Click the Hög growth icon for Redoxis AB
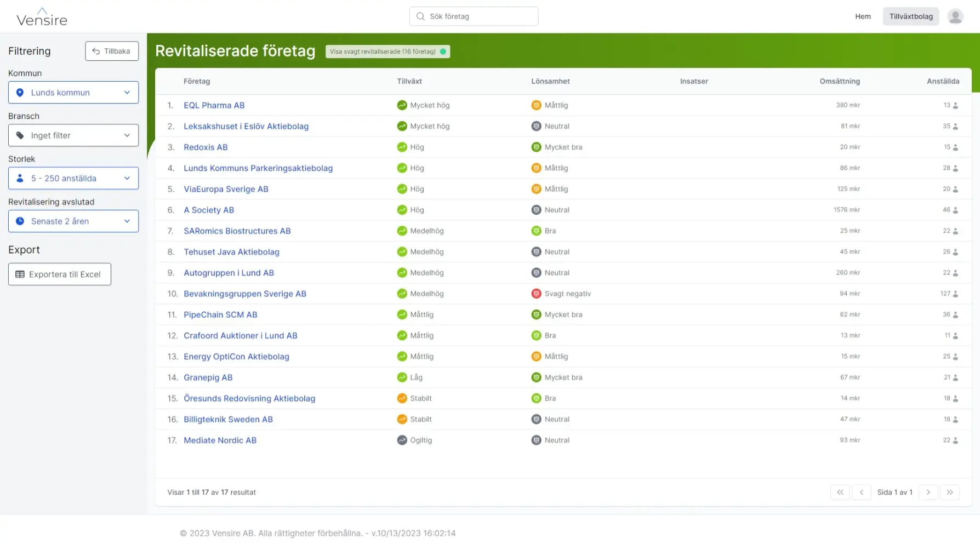980x550 pixels. coord(402,147)
